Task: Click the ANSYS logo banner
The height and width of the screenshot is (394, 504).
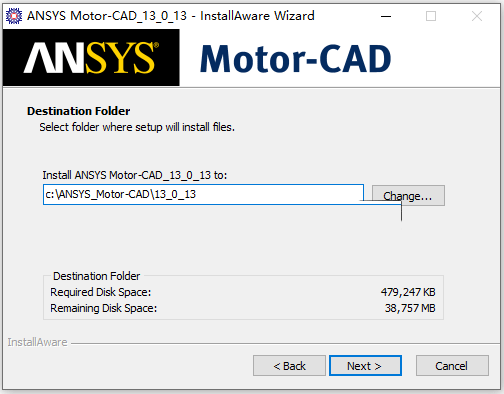Action: [91, 57]
